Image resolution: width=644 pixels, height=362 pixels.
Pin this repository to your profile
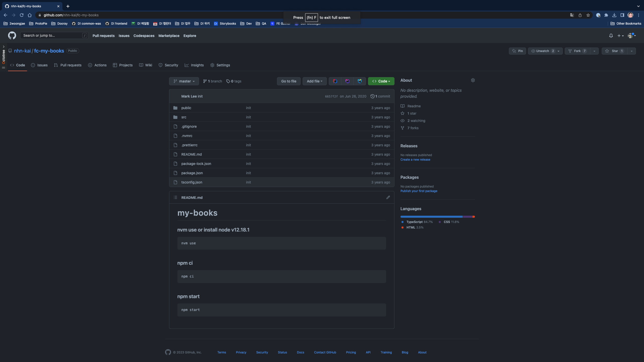pyautogui.click(x=517, y=51)
